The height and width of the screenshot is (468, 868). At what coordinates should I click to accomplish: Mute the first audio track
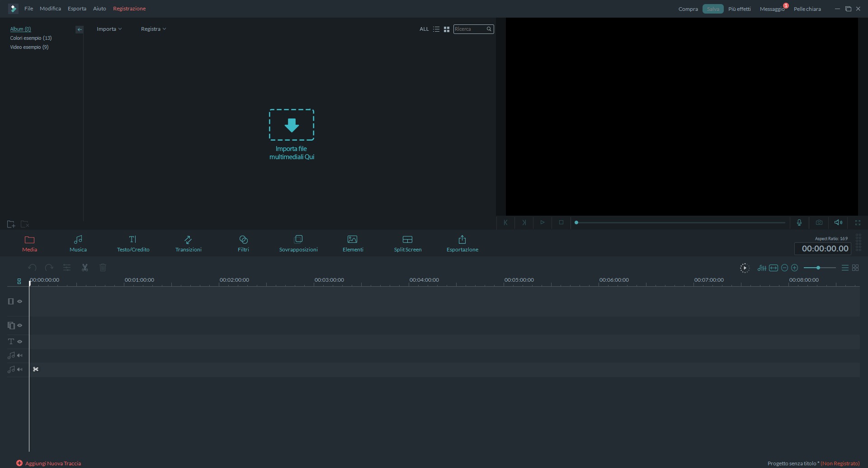pos(20,356)
